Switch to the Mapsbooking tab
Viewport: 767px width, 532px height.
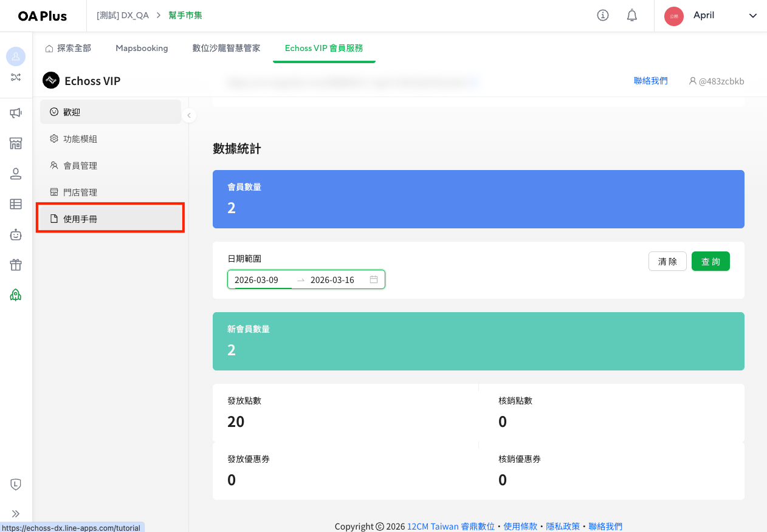click(142, 48)
